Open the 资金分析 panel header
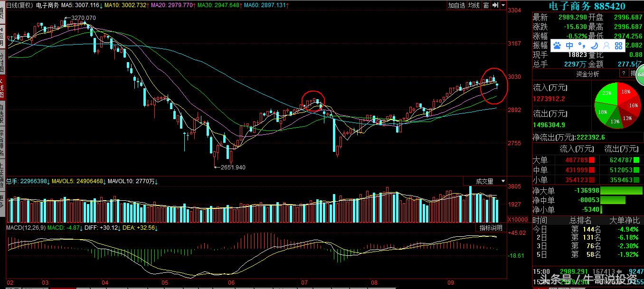Image resolution: width=644 pixels, height=289 pixels. tap(587, 74)
